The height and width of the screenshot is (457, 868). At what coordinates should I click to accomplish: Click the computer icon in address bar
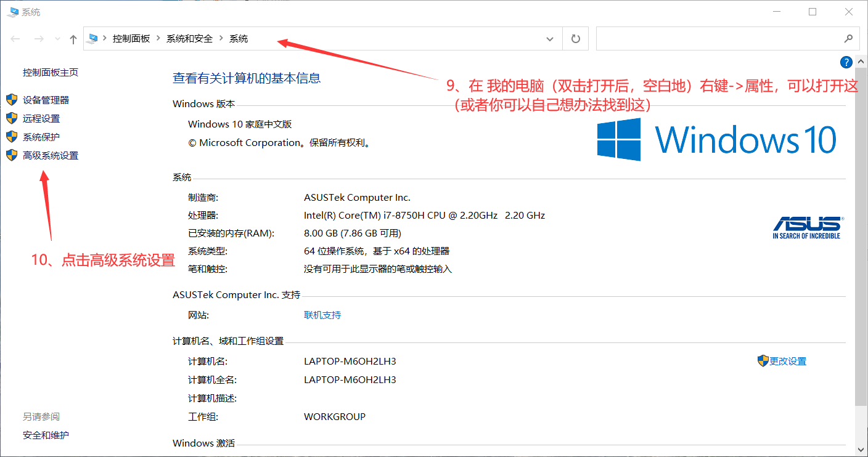[93, 38]
